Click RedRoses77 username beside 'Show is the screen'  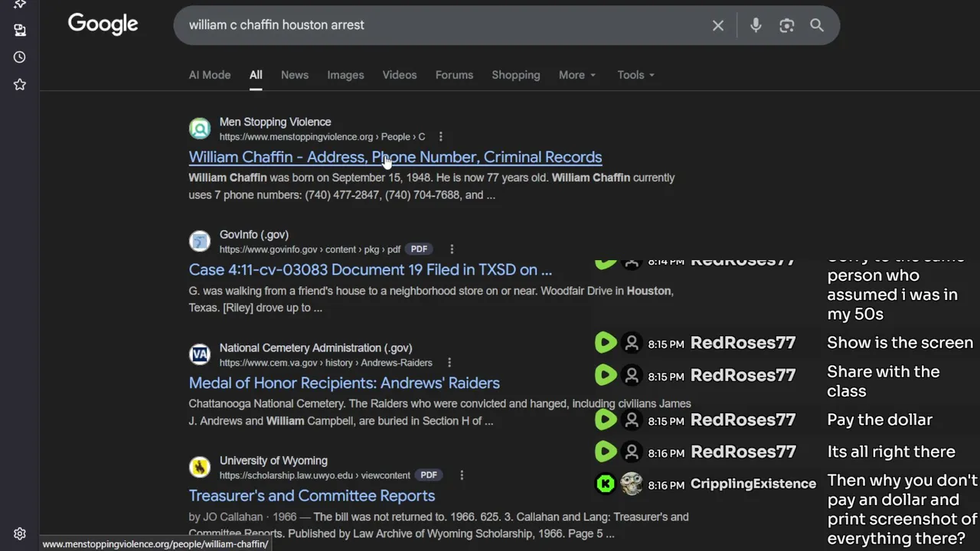(743, 343)
